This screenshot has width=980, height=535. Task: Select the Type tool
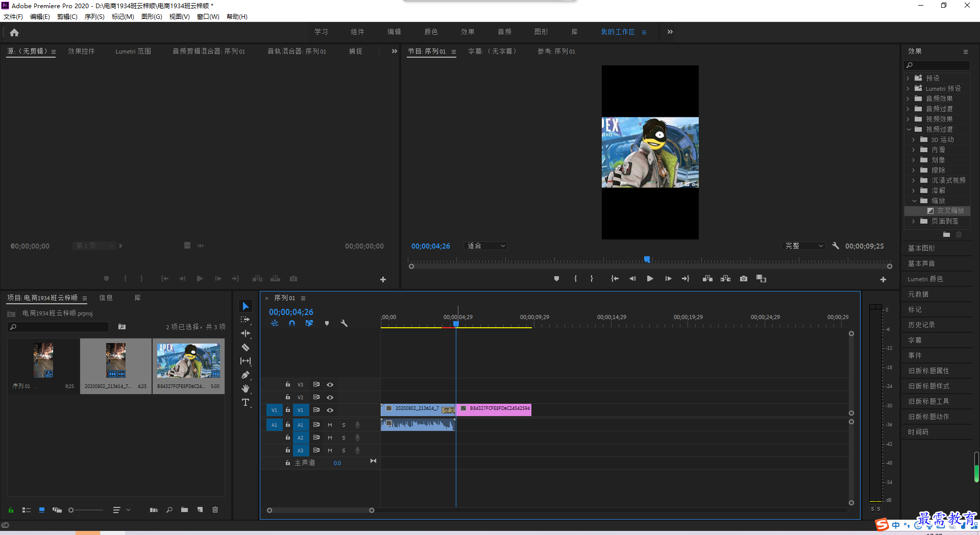(246, 402)
